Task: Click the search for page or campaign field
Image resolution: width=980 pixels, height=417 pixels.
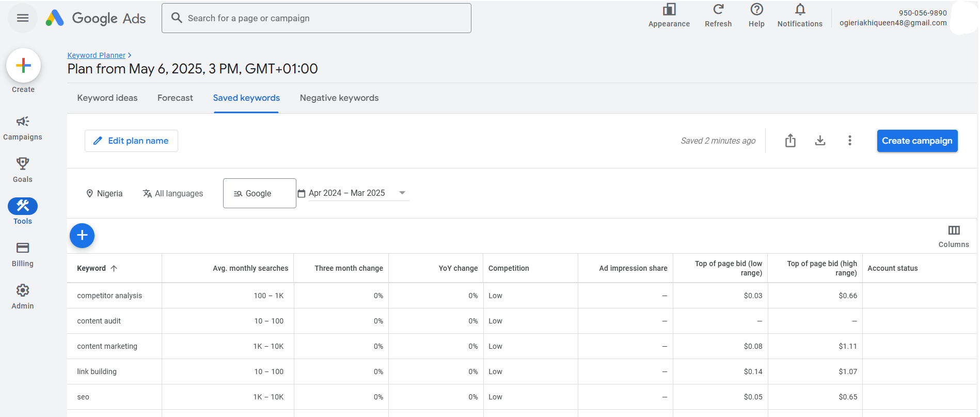Action: coord(316,18)
